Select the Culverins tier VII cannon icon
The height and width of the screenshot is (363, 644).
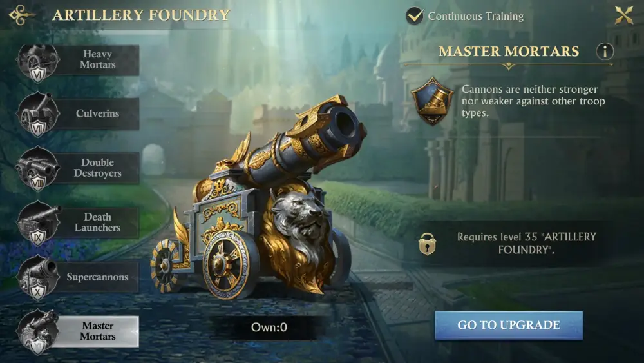pyautogui.click(x=38, y=114)
